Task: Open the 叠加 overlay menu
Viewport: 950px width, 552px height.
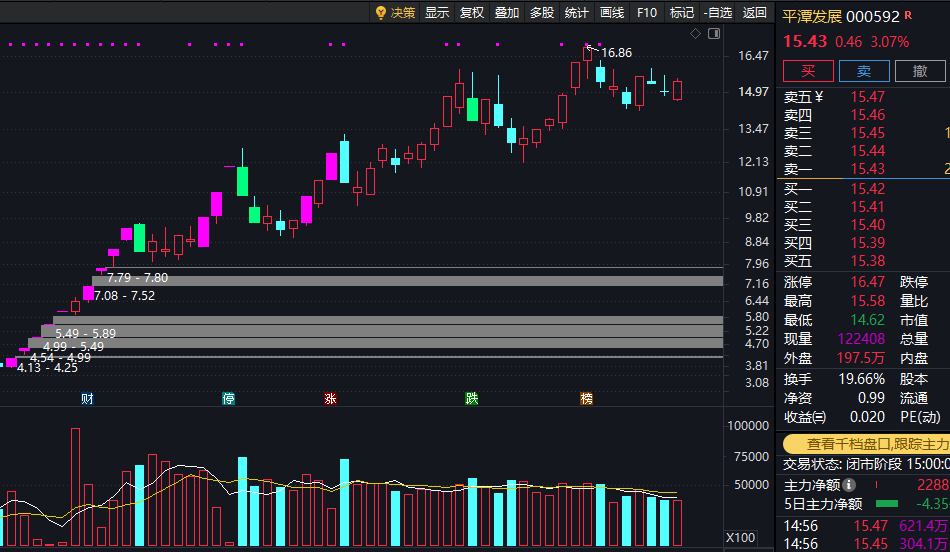Action: 507,13
